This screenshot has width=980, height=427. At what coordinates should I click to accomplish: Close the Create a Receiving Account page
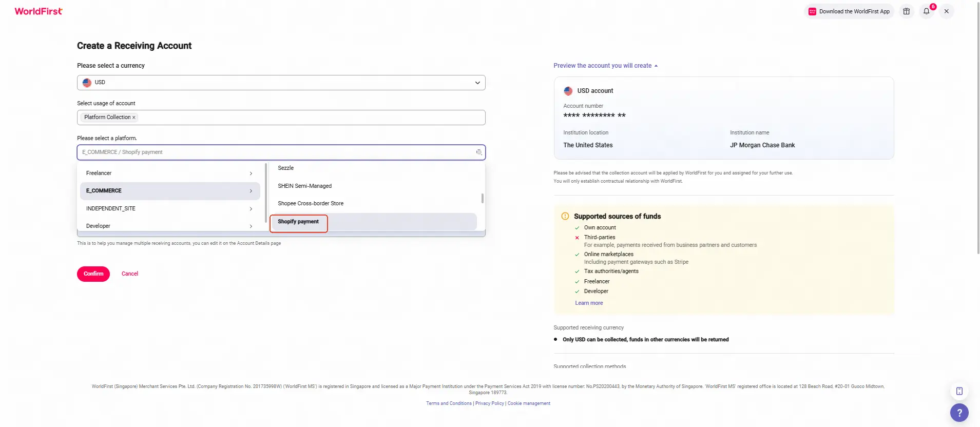[947, 11]
